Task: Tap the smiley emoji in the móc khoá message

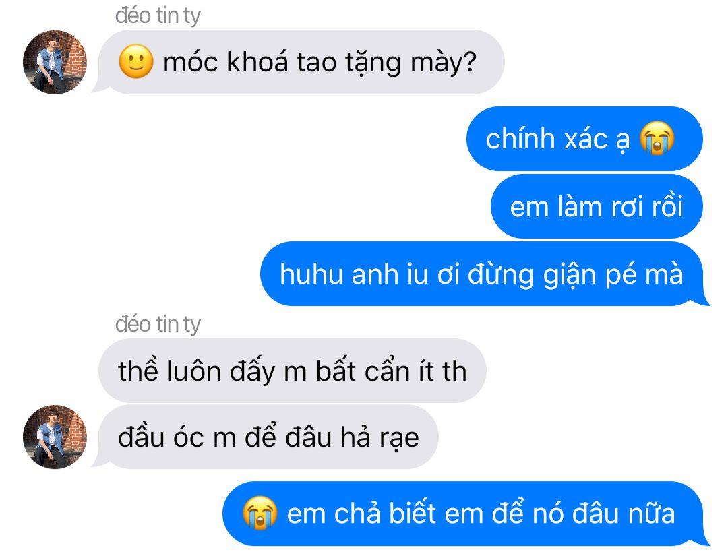Action: click(x=136, y=62)
